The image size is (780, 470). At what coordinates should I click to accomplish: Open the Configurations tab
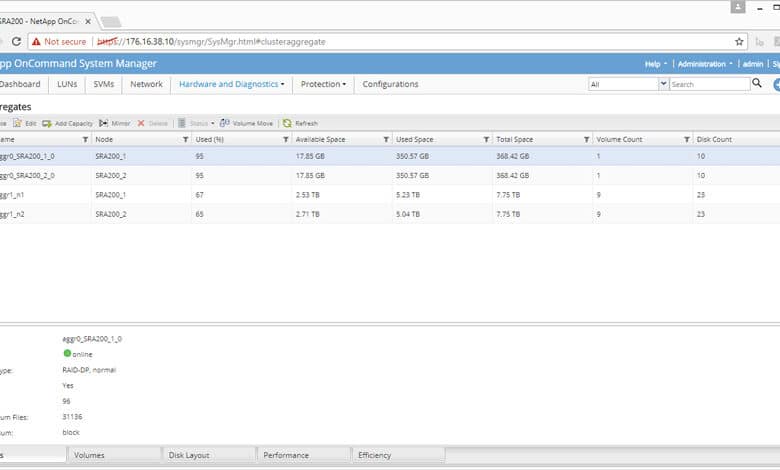390,84
